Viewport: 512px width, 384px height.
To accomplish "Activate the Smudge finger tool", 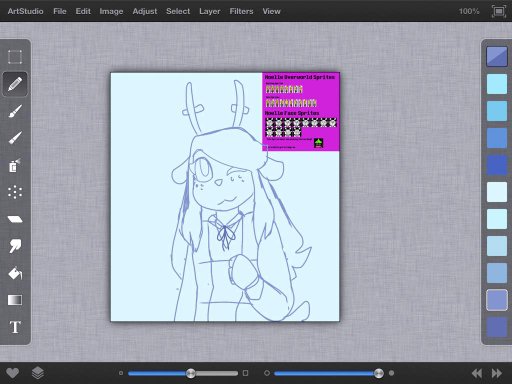I will (x=15, y=246).
